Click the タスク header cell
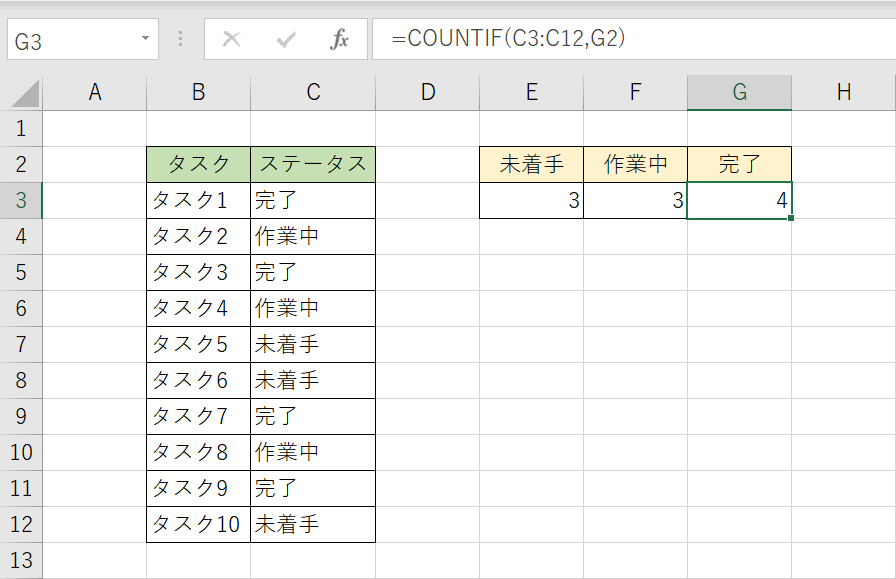Screen dimensions: 896x579 click(198, 165)
